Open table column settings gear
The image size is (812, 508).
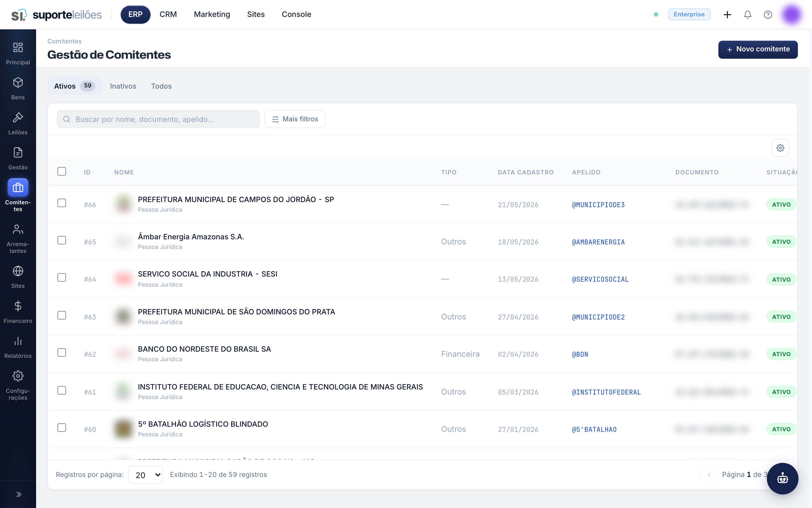click(780, 148)
